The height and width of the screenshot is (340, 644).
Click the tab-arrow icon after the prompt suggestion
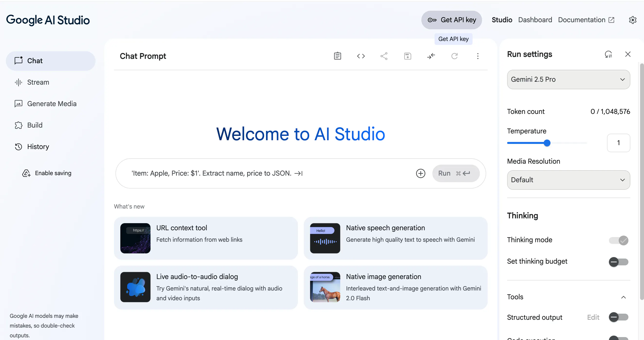299,173
